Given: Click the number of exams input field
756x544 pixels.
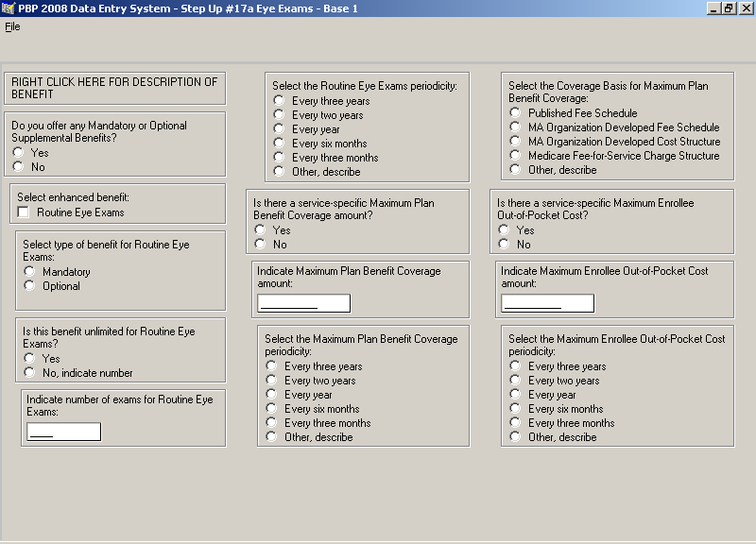Looking at the screenshot, I should [63, 432].
